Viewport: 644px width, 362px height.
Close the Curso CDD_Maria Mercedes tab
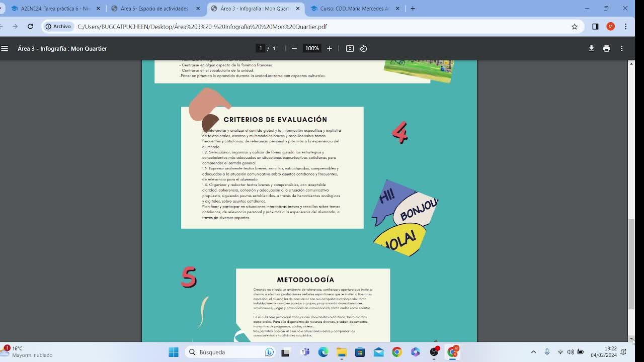(x=397, y=9)
